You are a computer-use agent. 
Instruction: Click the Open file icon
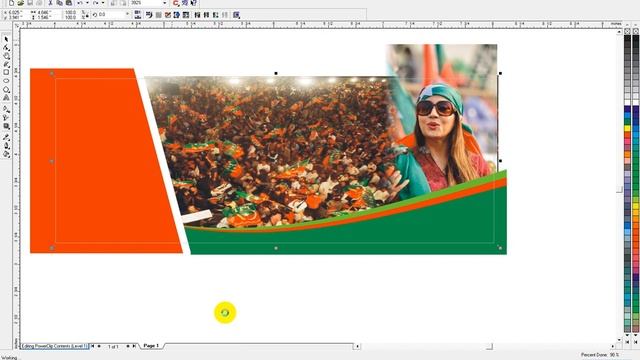tap(20, 3)
